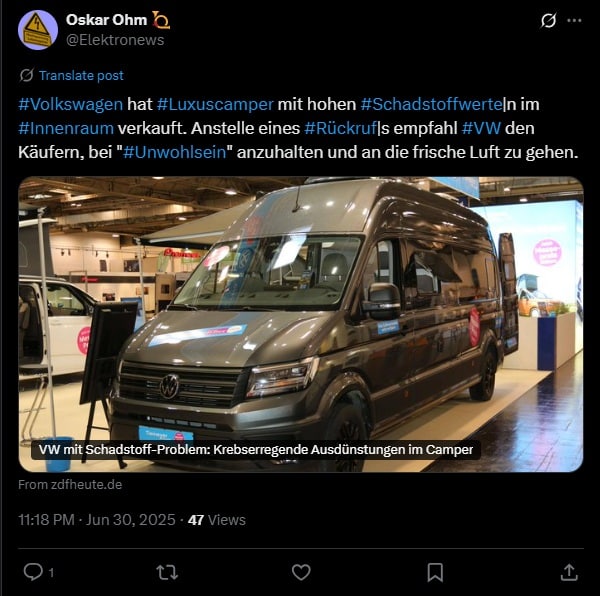Click the @Elektronews handle

[115, 40]
